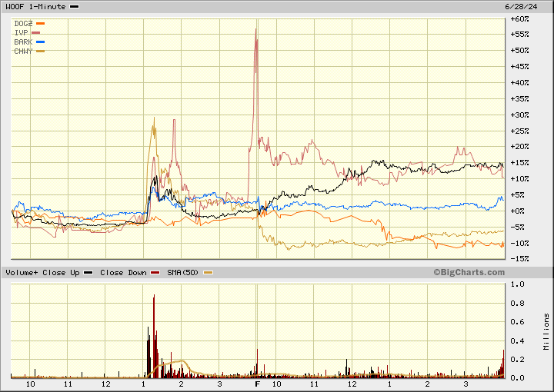
Task: Click the +0% axis label
Action: click(x=519, y=211)
